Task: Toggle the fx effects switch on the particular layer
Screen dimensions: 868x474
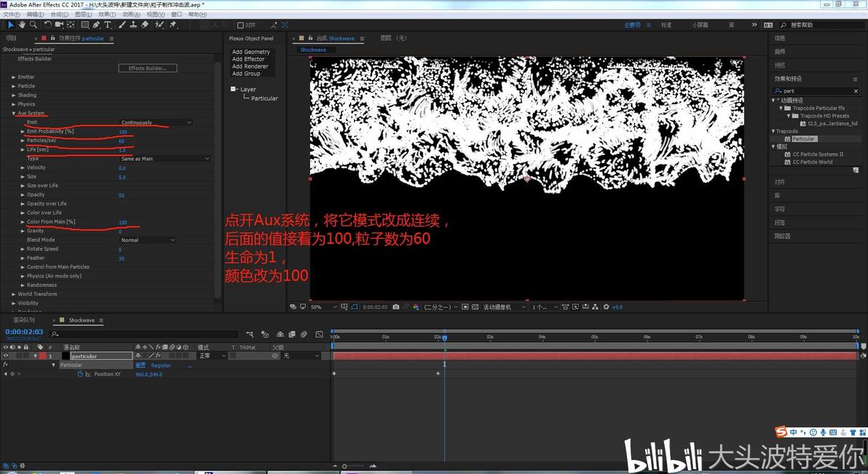Action: tap(158, 355)
